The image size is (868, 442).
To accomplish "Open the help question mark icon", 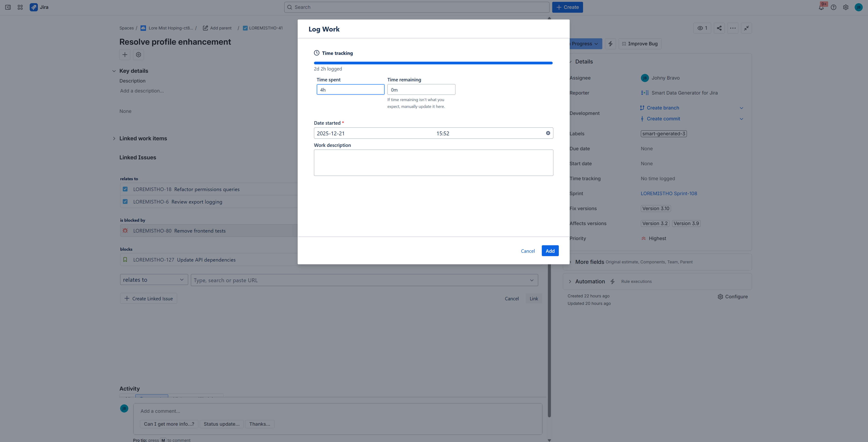I will click(x=833, y=7).
